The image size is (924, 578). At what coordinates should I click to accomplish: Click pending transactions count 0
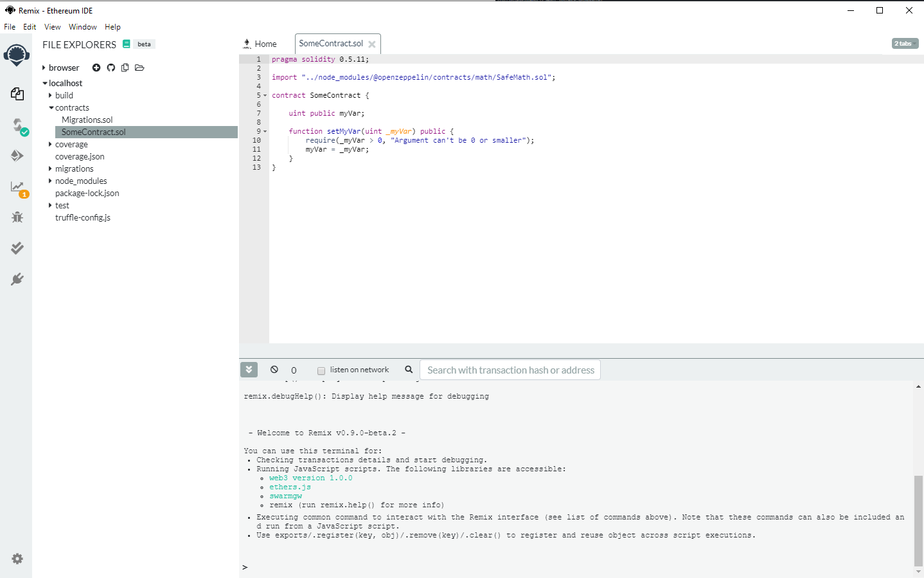click(x=294, y=370)
